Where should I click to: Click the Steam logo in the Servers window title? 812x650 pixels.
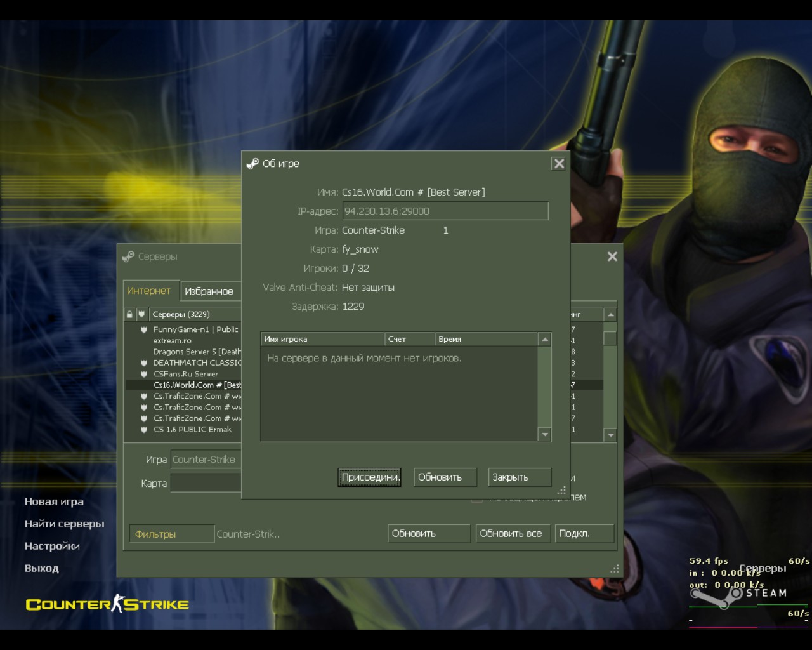point(128,256)
